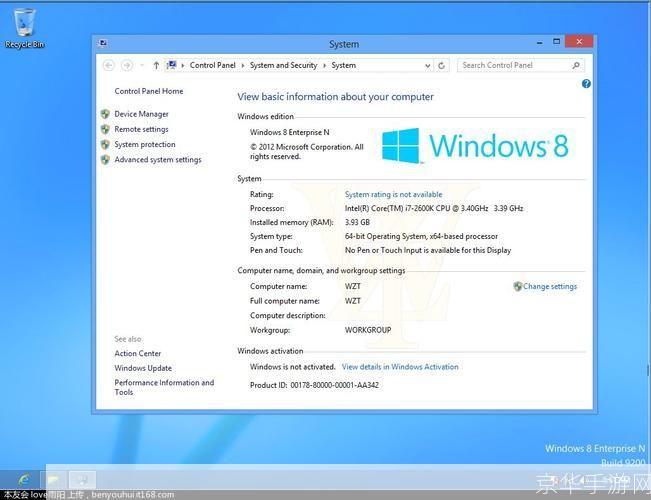Screen dimensions: 651x500
Task: Open recent locations dropdown arrow
Action: 142,65
